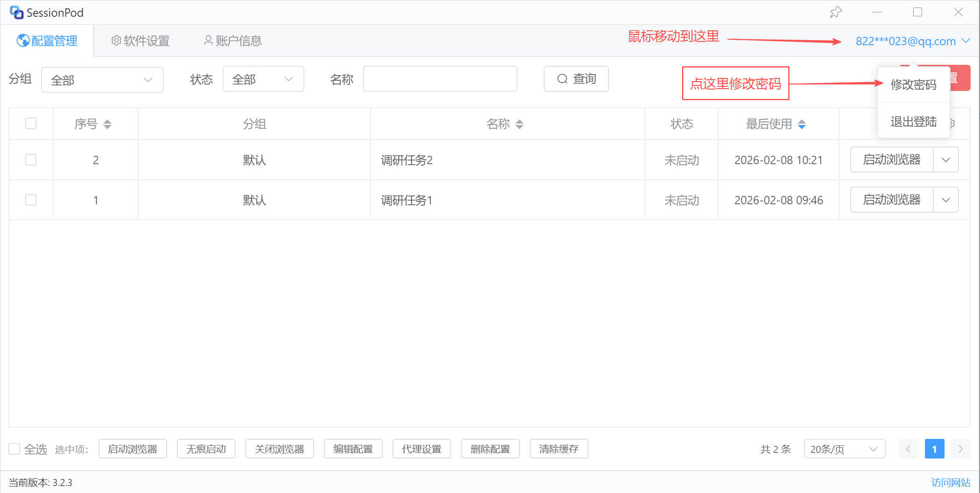
Task: Sort table by 序号 sort arrows
Action: click(107, 124)
